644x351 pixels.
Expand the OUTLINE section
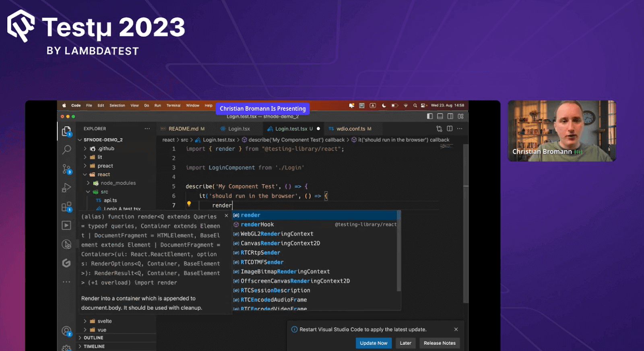pyautogui.click(x=93, y=338)
